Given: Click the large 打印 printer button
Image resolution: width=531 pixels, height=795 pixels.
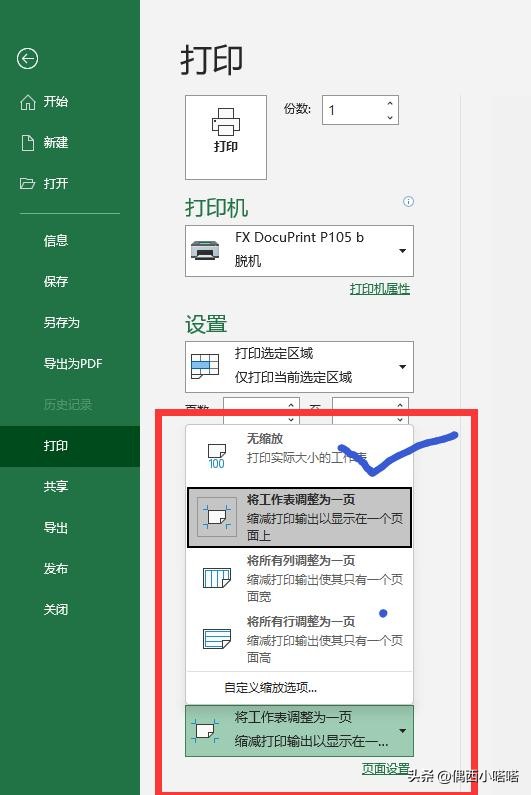Looking at the screenshot, I should tap(226, 137).
